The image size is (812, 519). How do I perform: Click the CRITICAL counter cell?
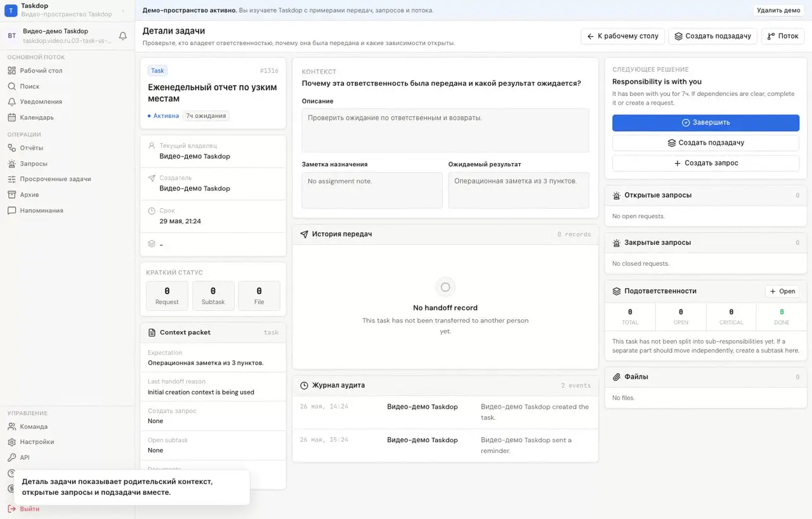731,317
